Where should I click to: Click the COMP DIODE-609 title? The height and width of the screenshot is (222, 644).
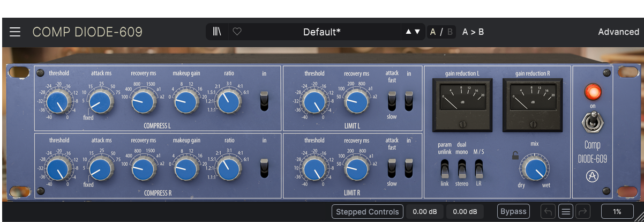coord(87,32)
